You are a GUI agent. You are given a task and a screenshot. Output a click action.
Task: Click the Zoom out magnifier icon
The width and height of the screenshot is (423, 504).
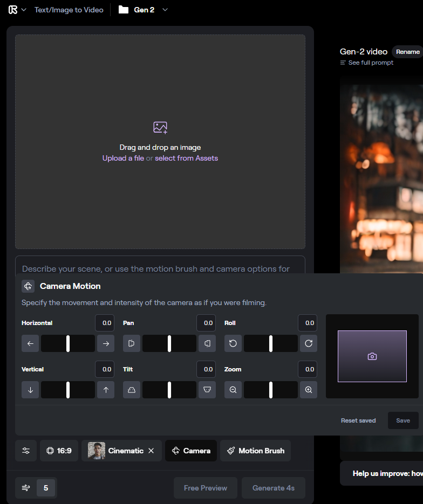coord(233,390)
